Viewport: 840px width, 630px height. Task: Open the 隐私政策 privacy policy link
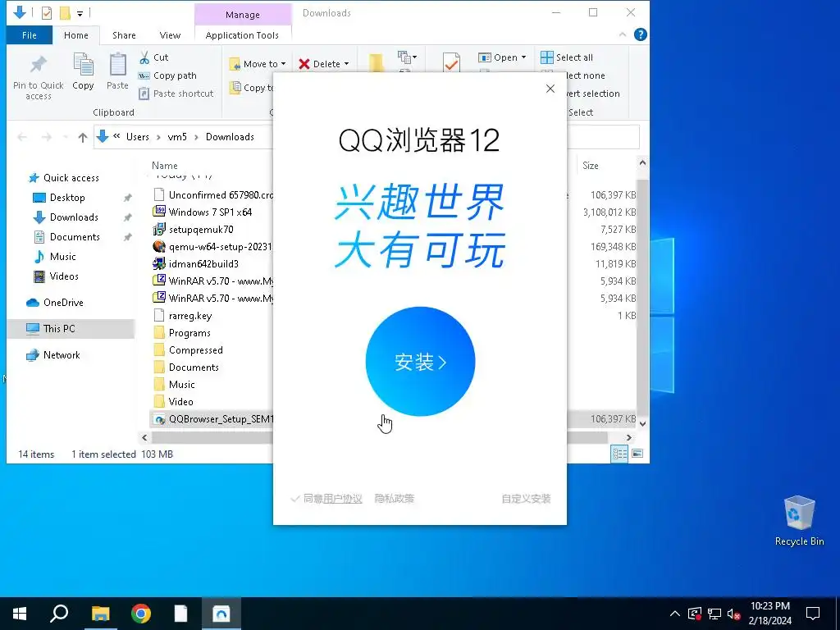point(395,499)
